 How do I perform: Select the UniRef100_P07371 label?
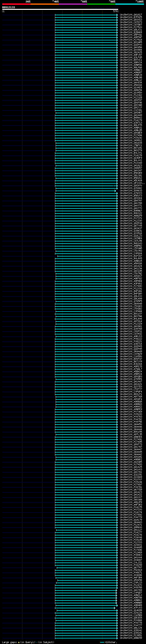131,218
